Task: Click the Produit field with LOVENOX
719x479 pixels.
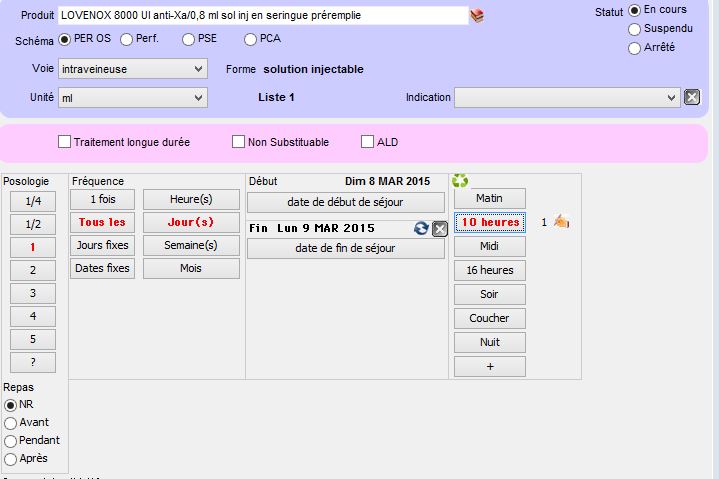Action: pos(263,16)
